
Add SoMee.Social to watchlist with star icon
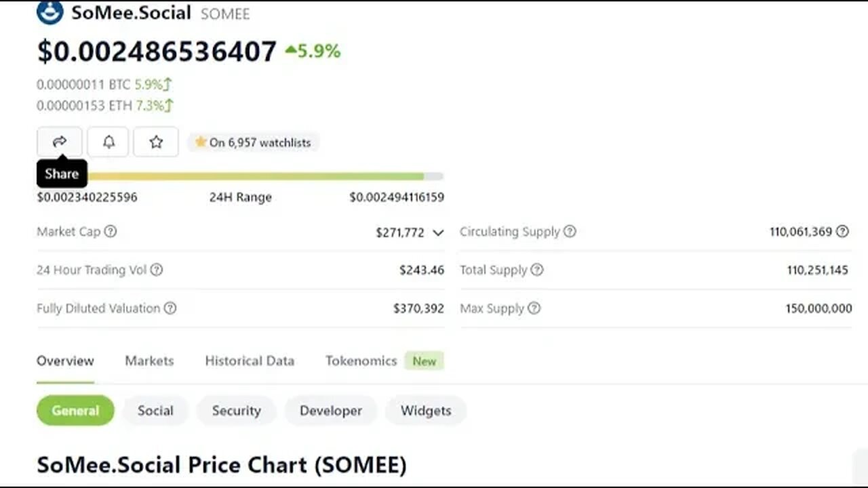(156, 142)
